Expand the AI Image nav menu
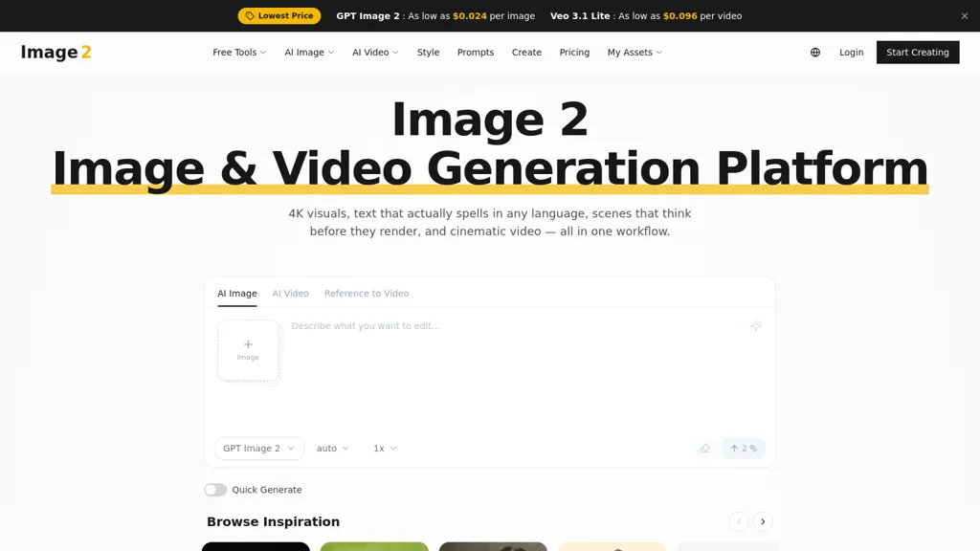Viewport: 980px width, 551px height. pyautogui.click(x=309, y=53)
